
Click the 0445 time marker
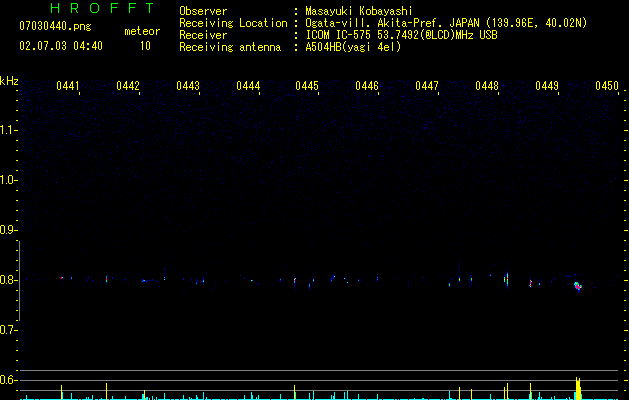pos(307,86)
